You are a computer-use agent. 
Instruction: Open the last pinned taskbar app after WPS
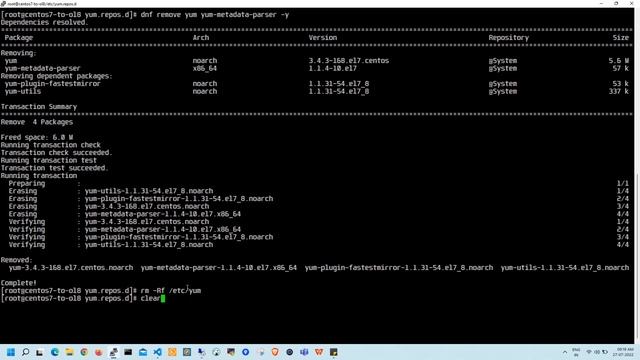point(333,352)
